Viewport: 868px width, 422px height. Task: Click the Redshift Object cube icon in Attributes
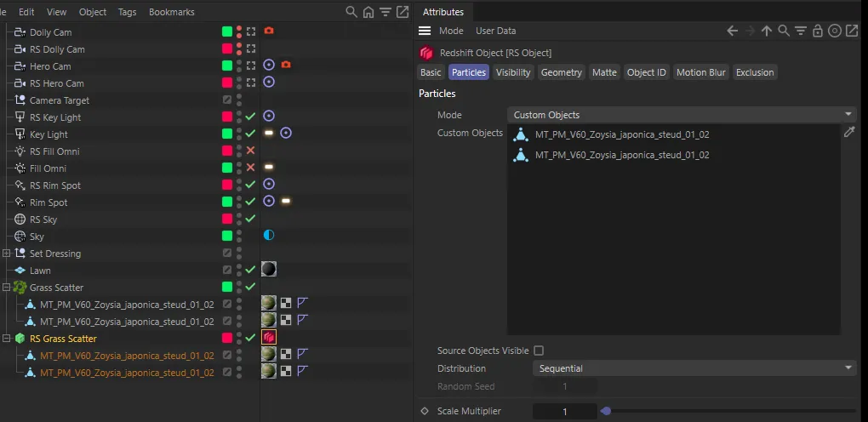pyautogui.click(x=426, y=53)
